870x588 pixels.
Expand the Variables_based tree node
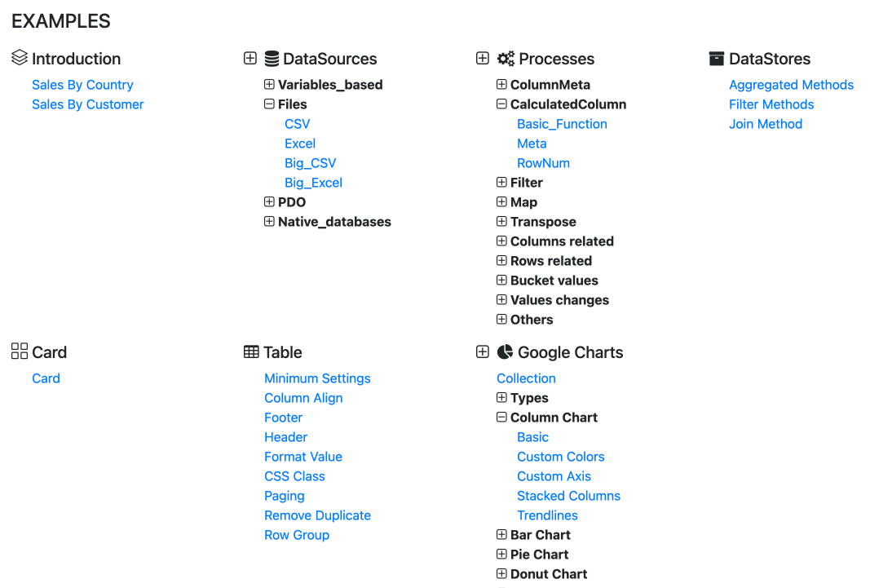point(269,85)
